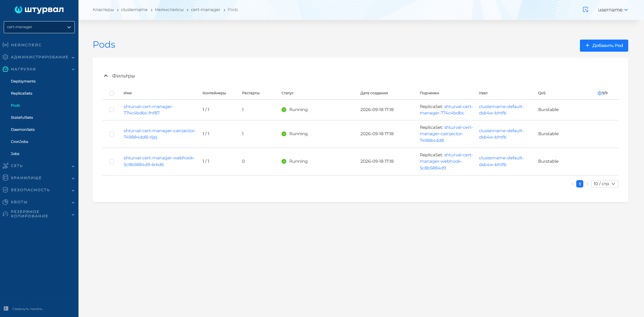The width and height of the screenshot is (644, 317).
Task: Open Jobs in the sidebar
Action: click(15, 154)
